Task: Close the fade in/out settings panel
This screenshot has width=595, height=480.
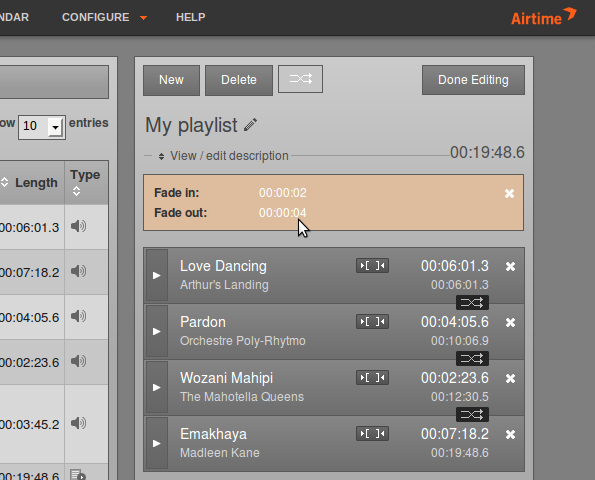Action: click(x=509, y=194)
